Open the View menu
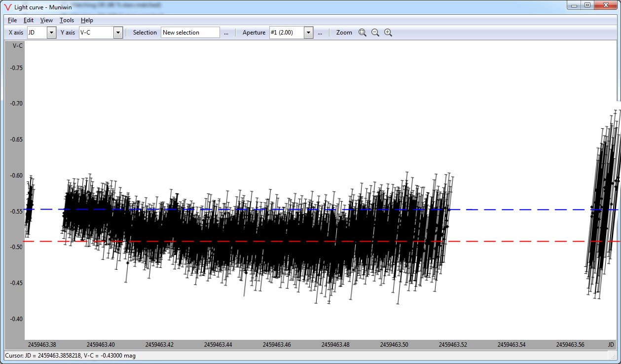Screen dimensions: 621x364 [46, 20]
